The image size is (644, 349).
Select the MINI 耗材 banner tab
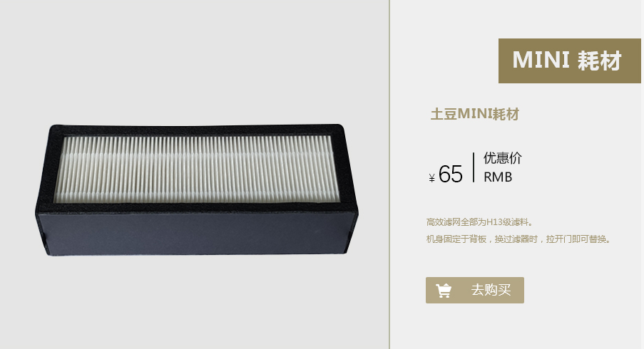569,61
